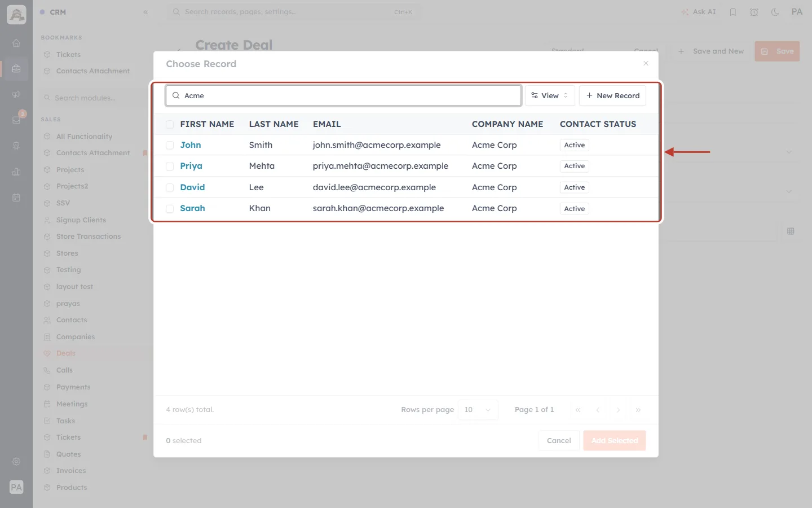Go to previous page of results
The width and height of the screenshot is (812, 508).
tap(598, 410)
